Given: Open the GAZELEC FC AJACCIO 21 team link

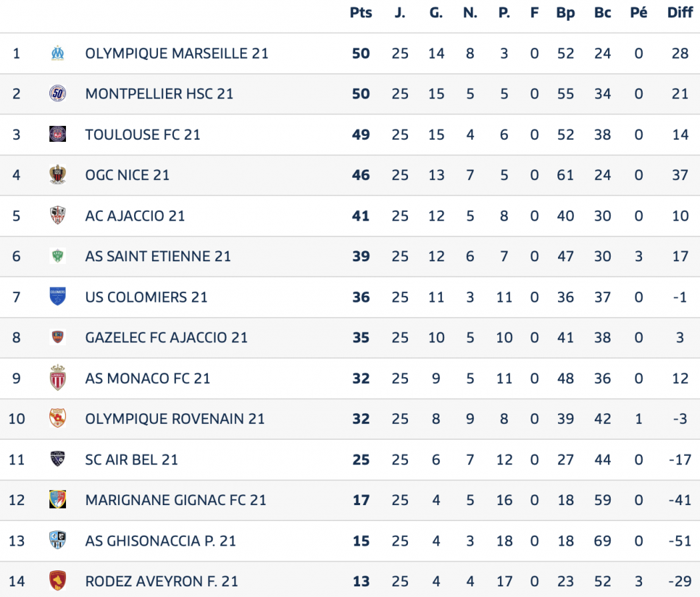Looking at the screenshot, I should pyautogui.click(x=167, y=338).
